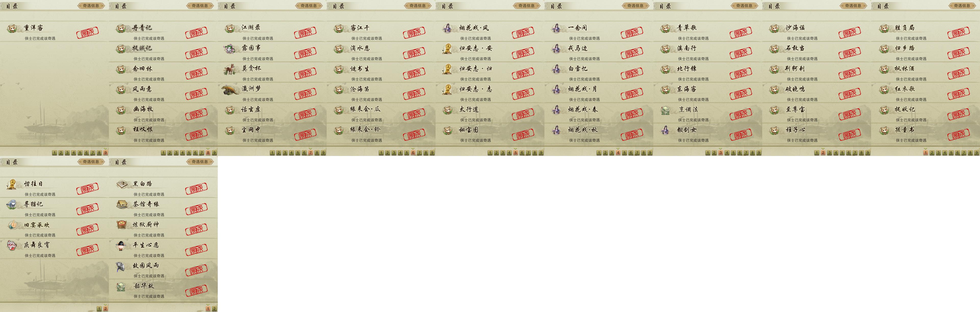Click the golden statue icon for 惜往日
Screen dimensions: 980x312
click(12, 184)
